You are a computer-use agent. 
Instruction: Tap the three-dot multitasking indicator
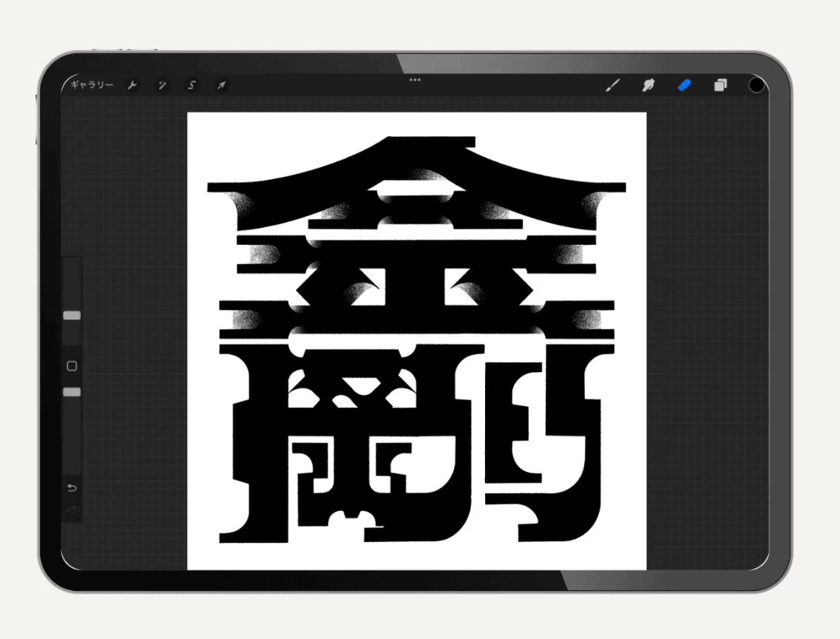click(415, 80)
